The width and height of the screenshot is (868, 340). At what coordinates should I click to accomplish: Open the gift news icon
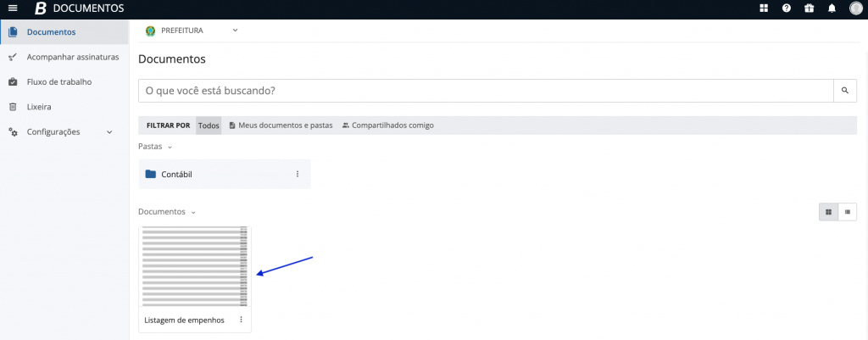tap(809, 8)
